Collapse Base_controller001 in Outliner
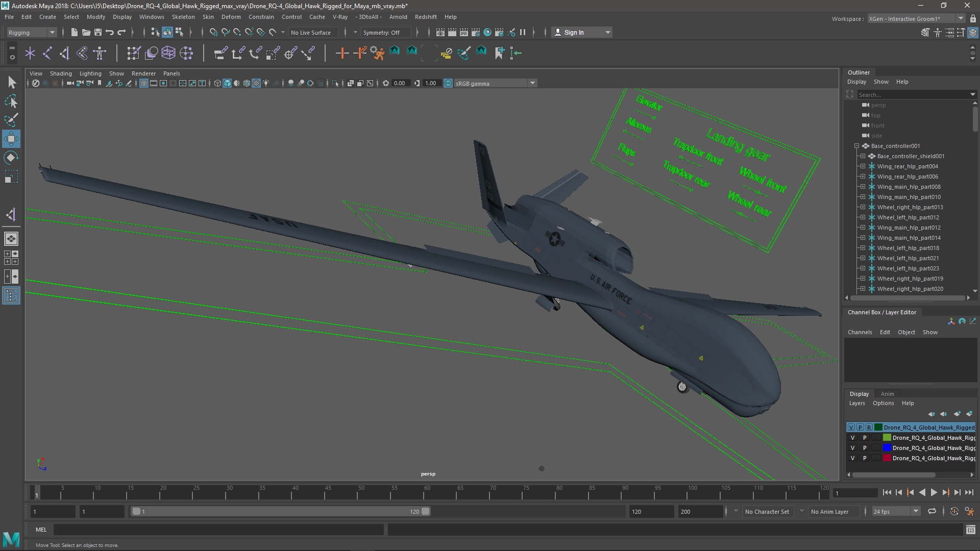 pyautogui.click(x=857, y=146)
